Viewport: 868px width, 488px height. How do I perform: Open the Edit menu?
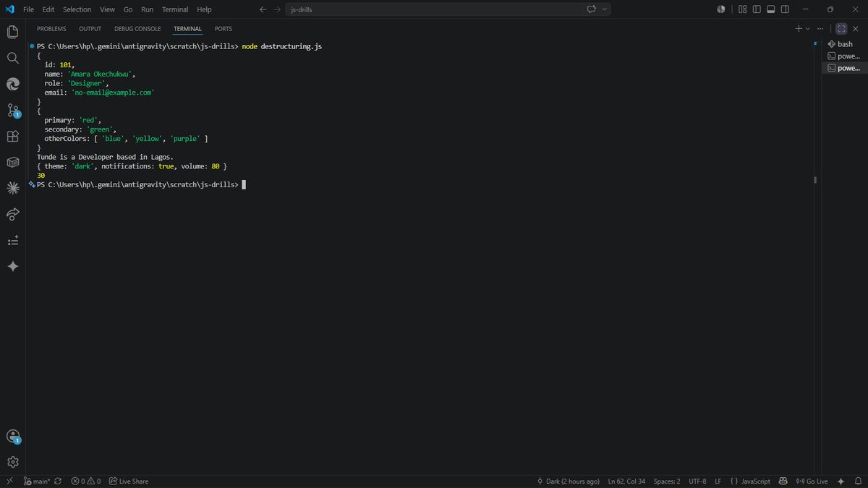click(48, 9)
